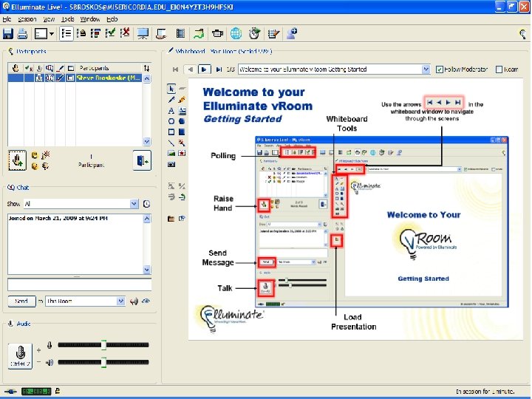Select the simple text 'A' tool

pyautogui.click(x=171, y=111)
